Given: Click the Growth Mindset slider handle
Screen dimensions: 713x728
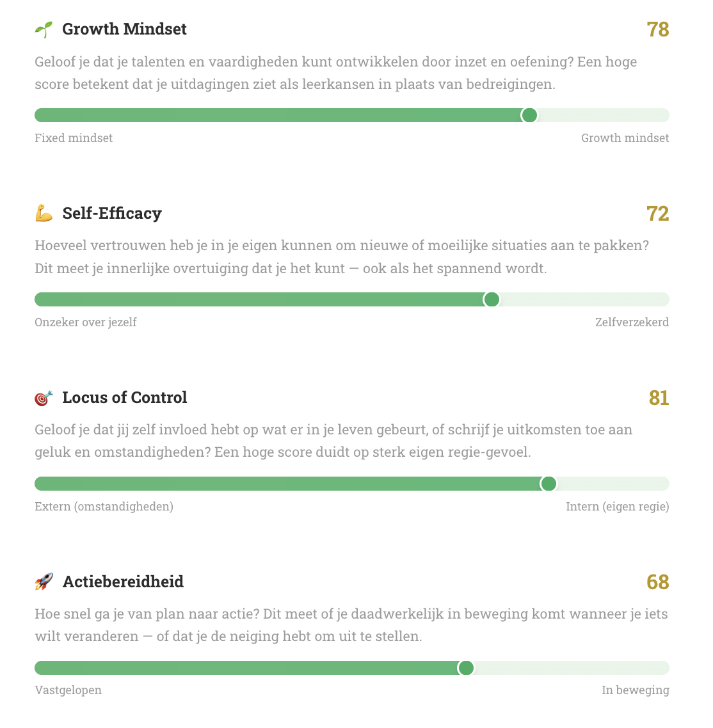Looking at the screenshot, I should tap(529, 115).
